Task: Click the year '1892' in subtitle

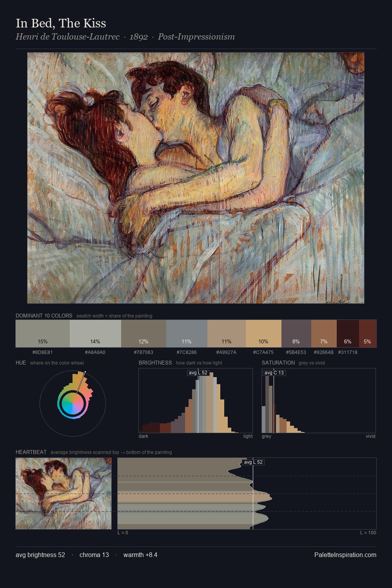Action: click(138, 37)
